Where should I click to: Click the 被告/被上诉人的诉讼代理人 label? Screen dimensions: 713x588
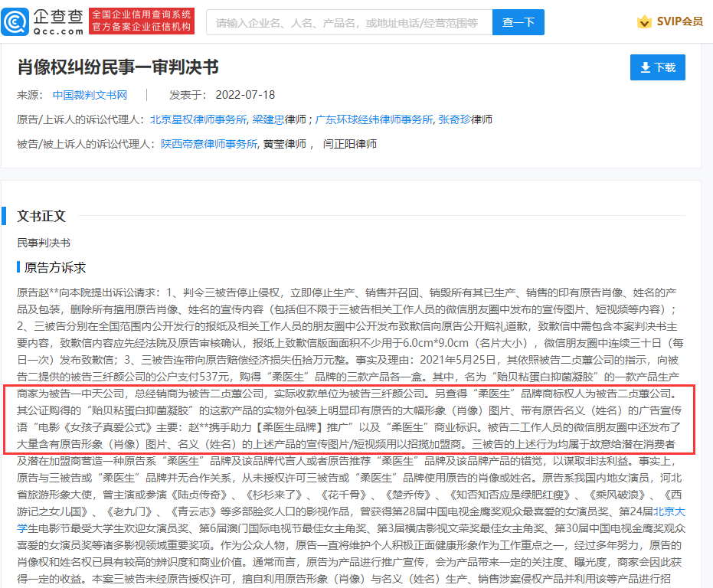[x=86, y=144]
